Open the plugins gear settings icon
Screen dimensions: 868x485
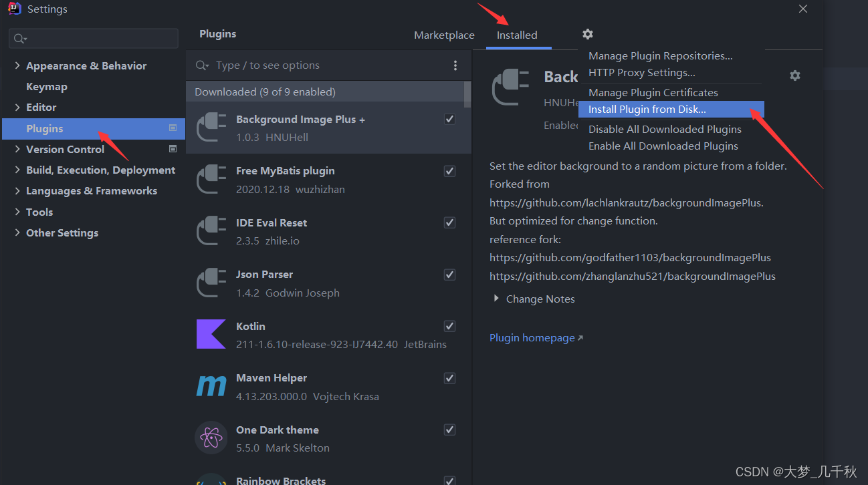(x=587, y=34)
